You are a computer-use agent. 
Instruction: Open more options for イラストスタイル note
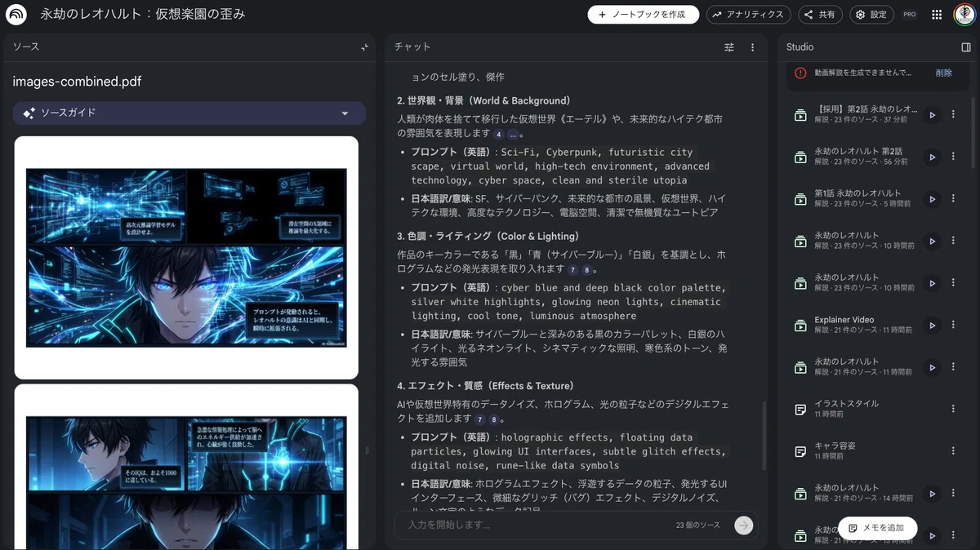[953, 409]
